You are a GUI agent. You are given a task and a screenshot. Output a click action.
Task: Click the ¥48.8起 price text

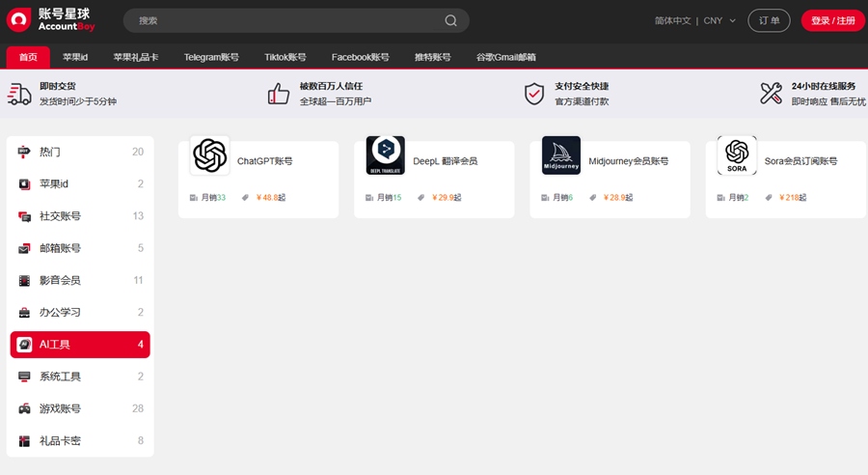[271, 197]
